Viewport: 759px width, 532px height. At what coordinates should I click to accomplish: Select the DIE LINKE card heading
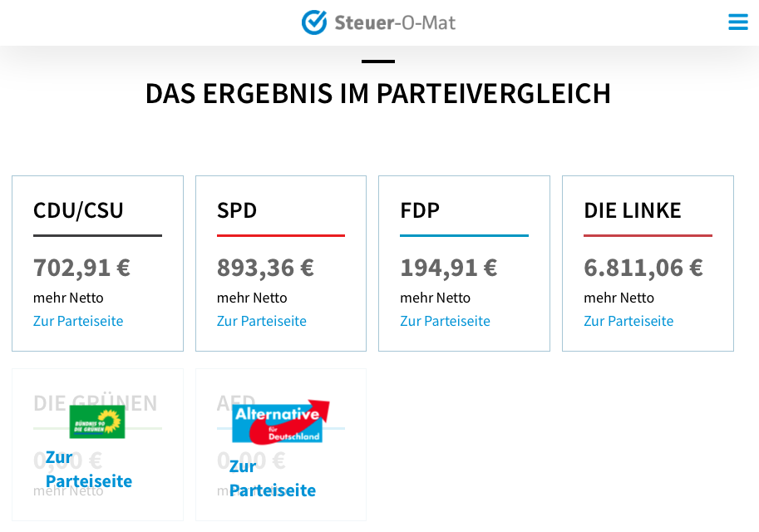point(633,210)
